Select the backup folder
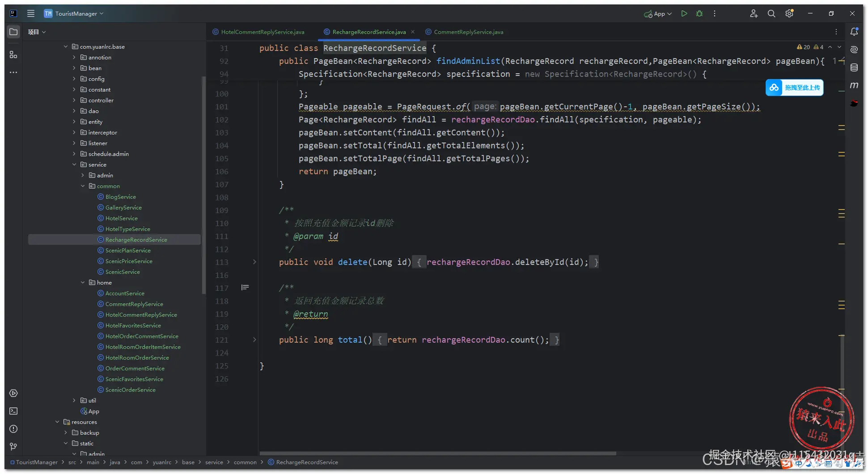The image size is (868, 474). pos(89,432)
